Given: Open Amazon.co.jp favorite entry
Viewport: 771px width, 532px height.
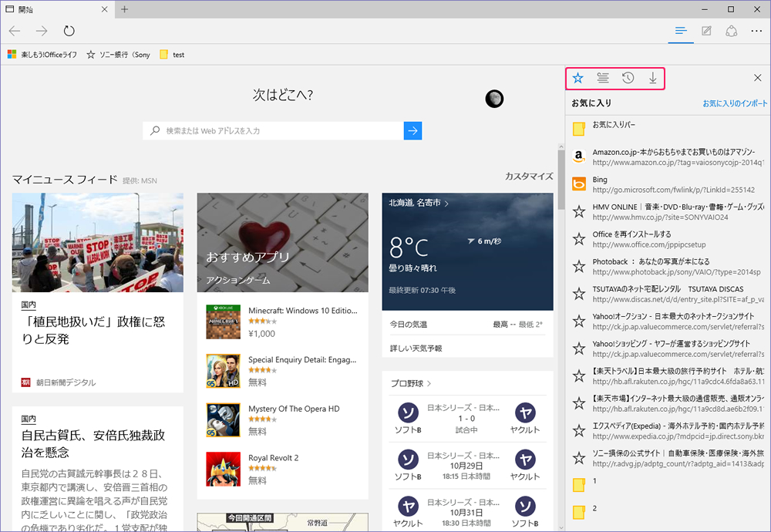Looking at the screenshot, I should [x=668, y=157].
